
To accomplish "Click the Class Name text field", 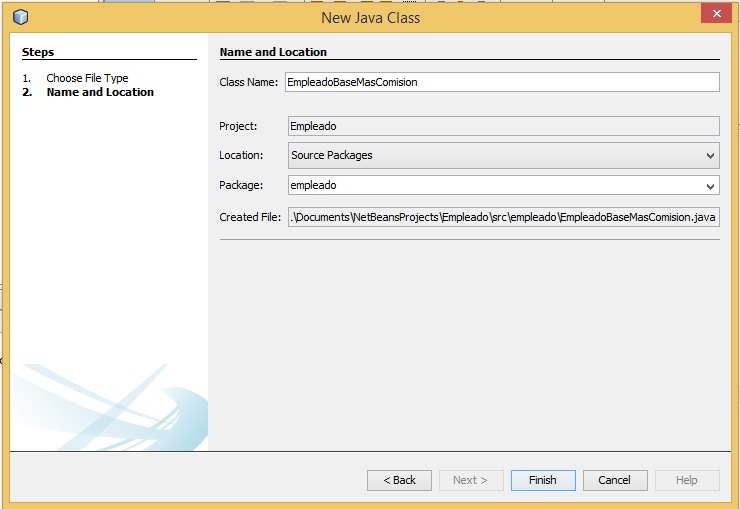I will coord(501,82).
